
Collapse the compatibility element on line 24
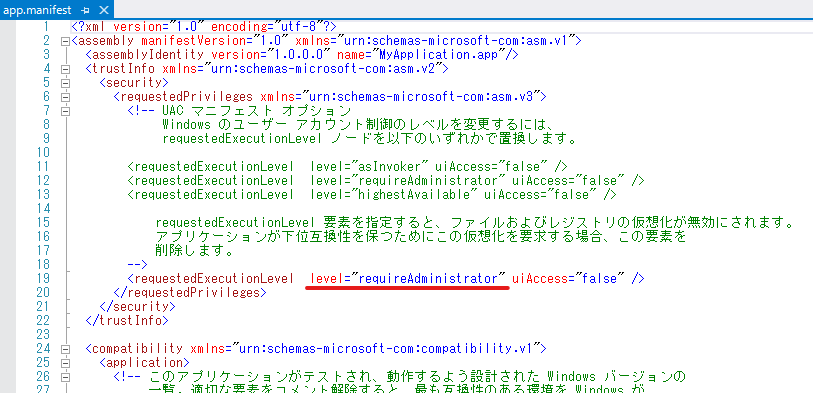click(65, 349)
